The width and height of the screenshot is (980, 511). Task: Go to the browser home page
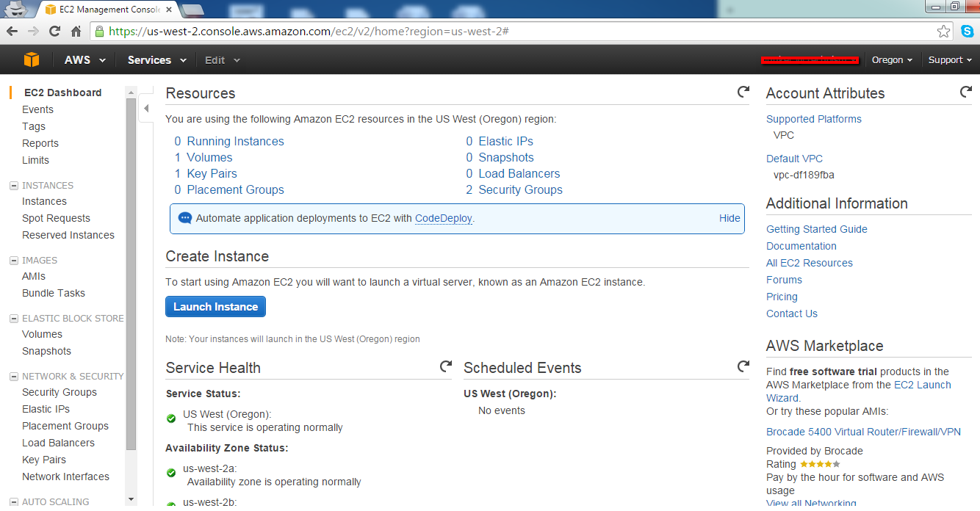(x=76, y=31)
